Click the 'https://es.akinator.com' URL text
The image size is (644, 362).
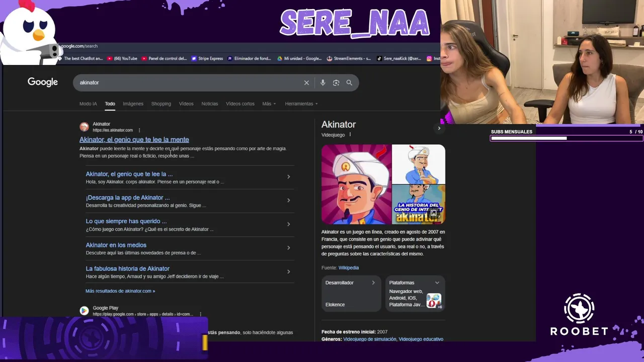(113, 130)
